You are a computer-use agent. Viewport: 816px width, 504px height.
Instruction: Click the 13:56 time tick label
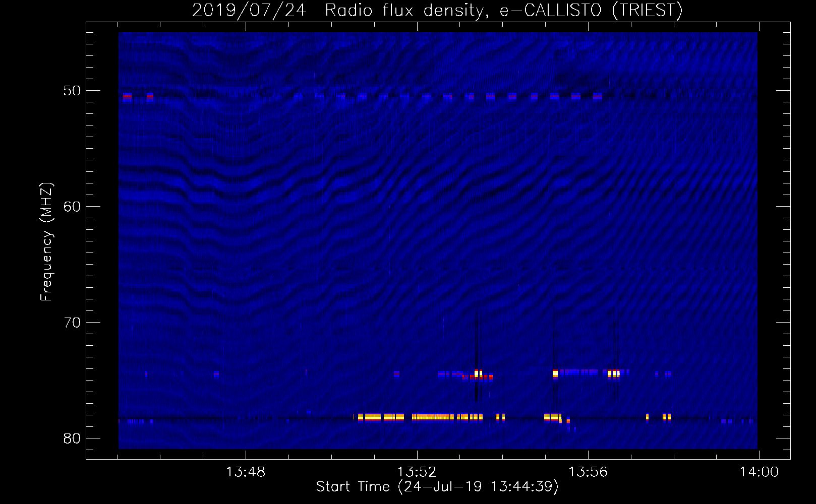(588, 472)
